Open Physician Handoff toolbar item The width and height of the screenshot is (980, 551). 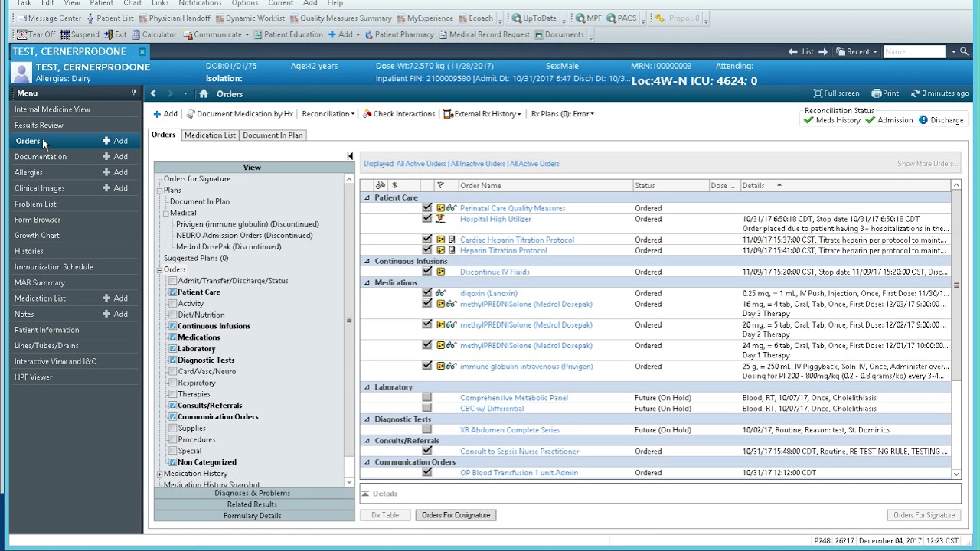(174, 18)
